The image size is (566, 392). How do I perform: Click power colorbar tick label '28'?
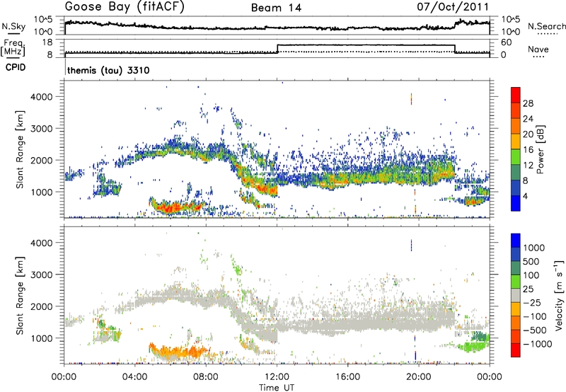528,103
